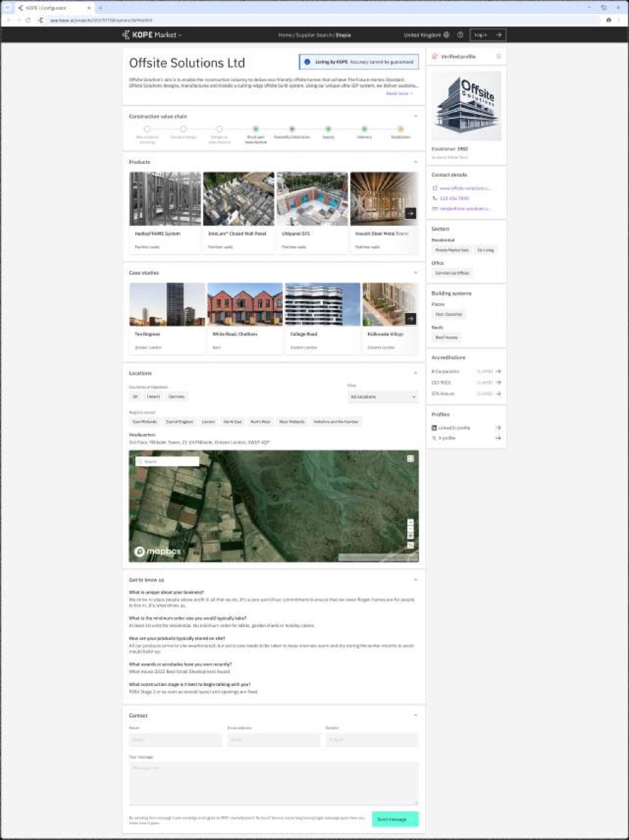629x840 pixels.
Task: Zoom out on the map
Action: coord(410,530)
